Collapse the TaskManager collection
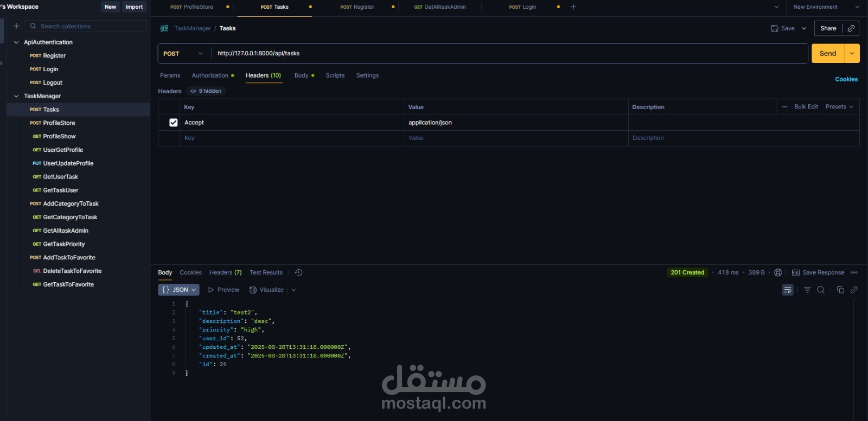868x421 pixels. [x=16, y=96]
